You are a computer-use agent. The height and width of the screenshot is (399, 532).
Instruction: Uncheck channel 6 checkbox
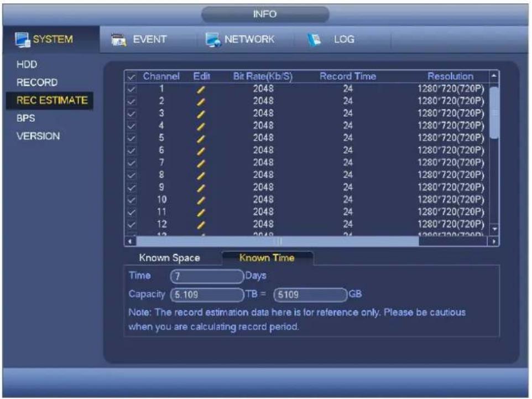[x=131, y=151]
